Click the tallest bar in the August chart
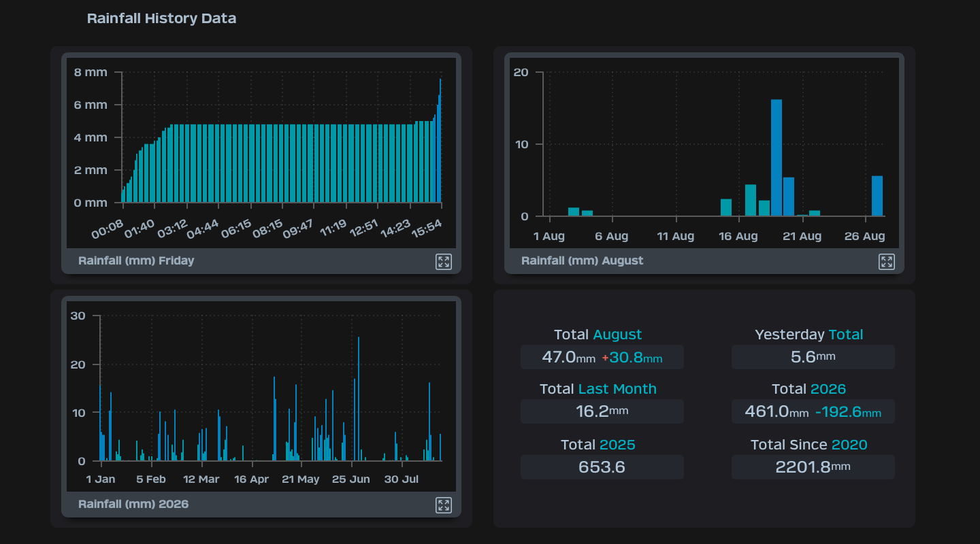Image resolution: width=980 pixels, height=544 pixels. [x=777, y=158]
